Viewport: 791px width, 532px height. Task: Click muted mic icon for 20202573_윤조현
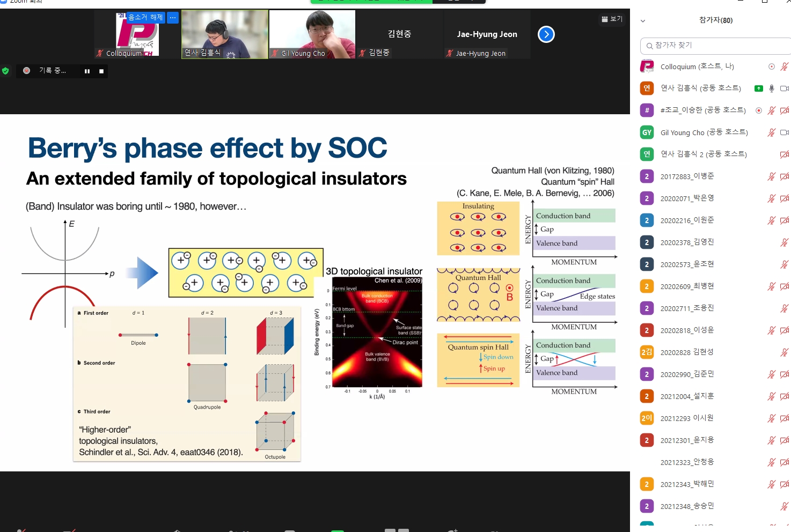[x=784, y=264]
